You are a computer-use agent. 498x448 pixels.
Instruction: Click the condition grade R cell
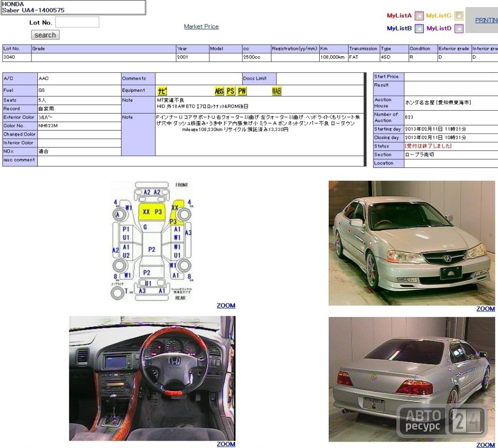pyautogui.click(x=423, y=57)
